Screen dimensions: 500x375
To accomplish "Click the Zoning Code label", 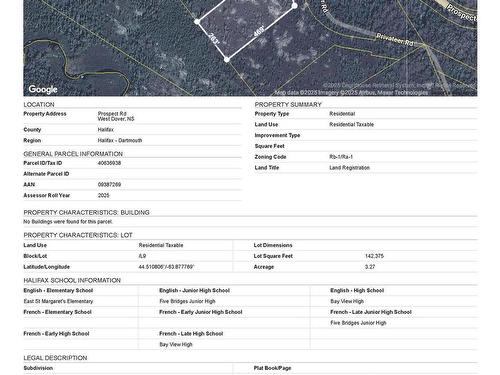I will click(270, 157).
